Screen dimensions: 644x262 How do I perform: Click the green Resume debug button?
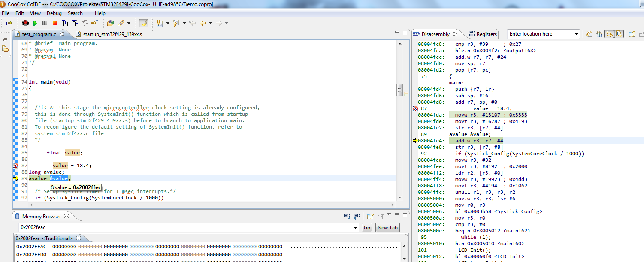pyautogui.click(x=35, y=23)
